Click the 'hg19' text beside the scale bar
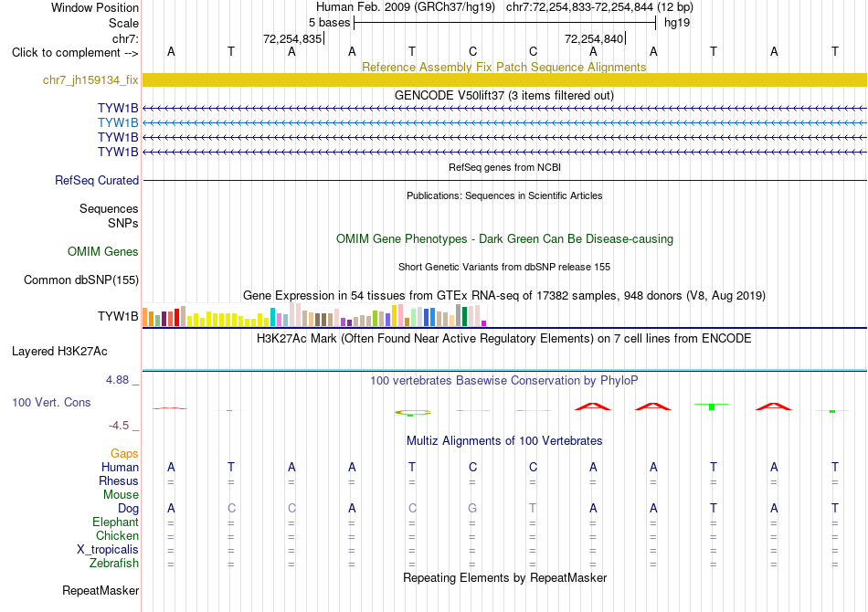Image resolution: width=868 pixels, height=612 pixels. pyautogui.click(x=676, y=23)
